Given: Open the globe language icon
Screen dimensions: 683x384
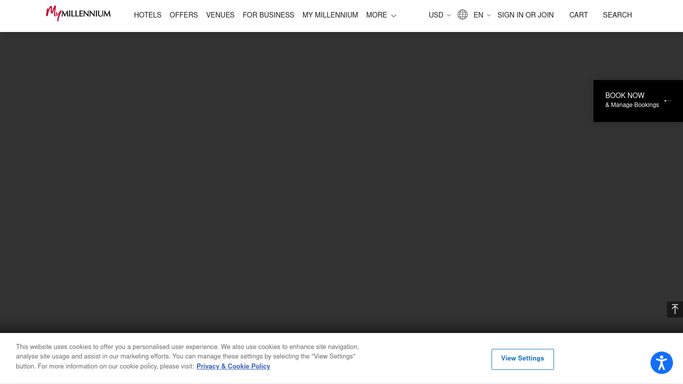Looking at the screenshot, I should (463, 15).
